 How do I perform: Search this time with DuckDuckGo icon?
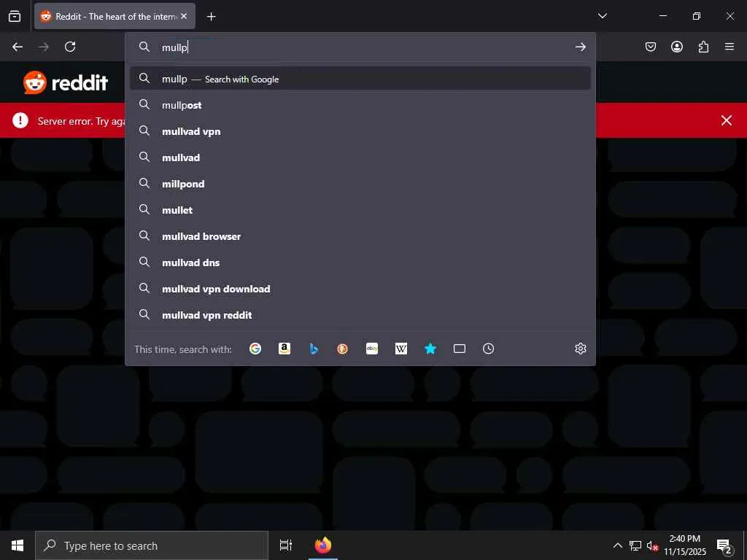343,349
